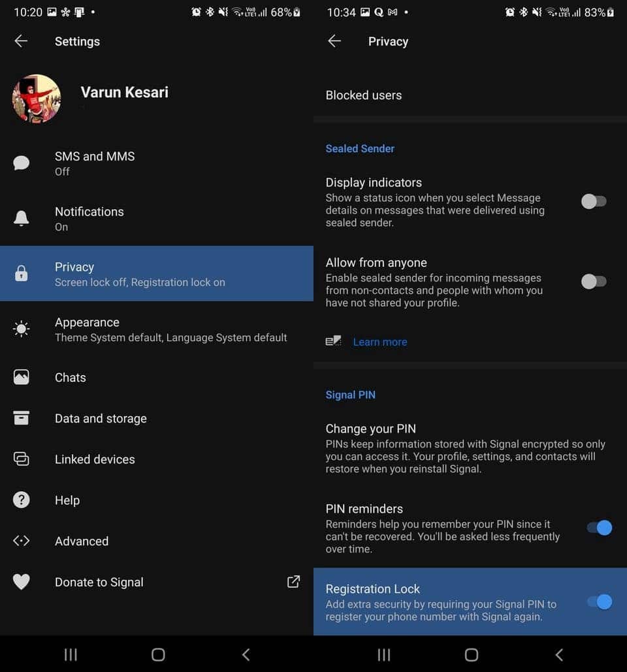
Task: Tap the back arrow on Privacy screen
Action: [334, 41]
